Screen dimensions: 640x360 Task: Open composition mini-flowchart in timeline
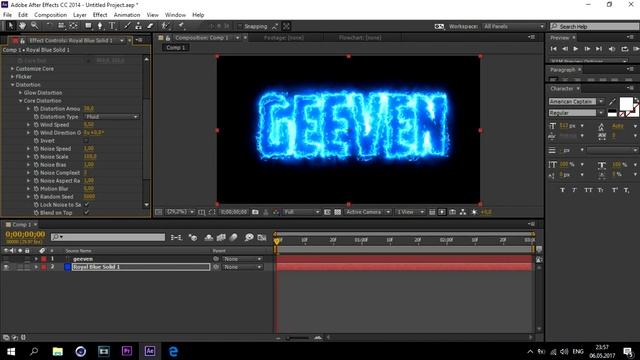coord(176,237)
